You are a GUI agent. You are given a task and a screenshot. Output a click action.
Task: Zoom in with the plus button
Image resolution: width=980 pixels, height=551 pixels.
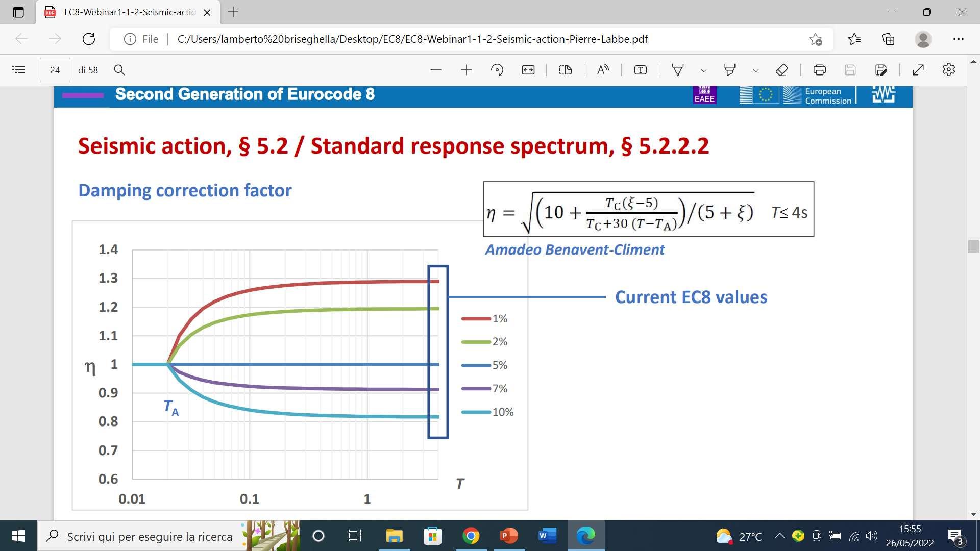click(x=466, y=70)
